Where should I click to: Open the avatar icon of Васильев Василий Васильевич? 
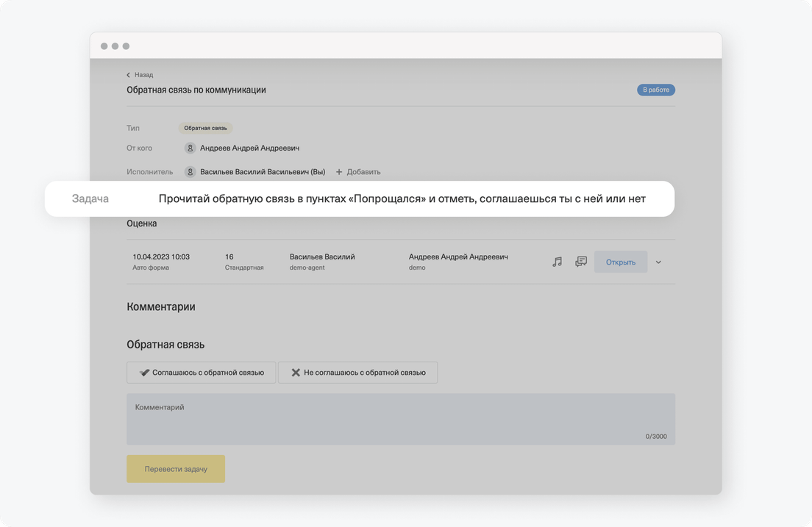[x=190, y=172]
